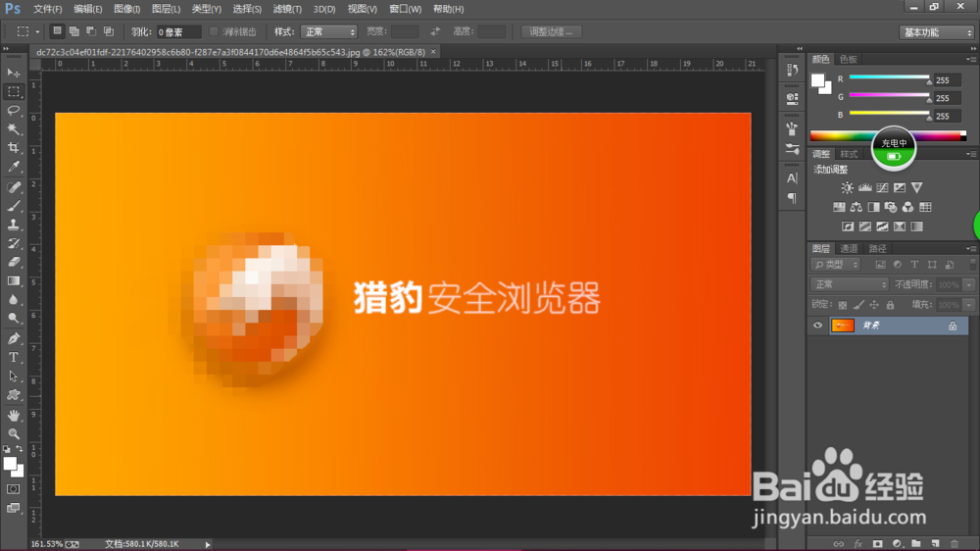The height and width of the screenshot is (551, 980).
Task: Select the Pen tool
Action: [x=13, y=338]
